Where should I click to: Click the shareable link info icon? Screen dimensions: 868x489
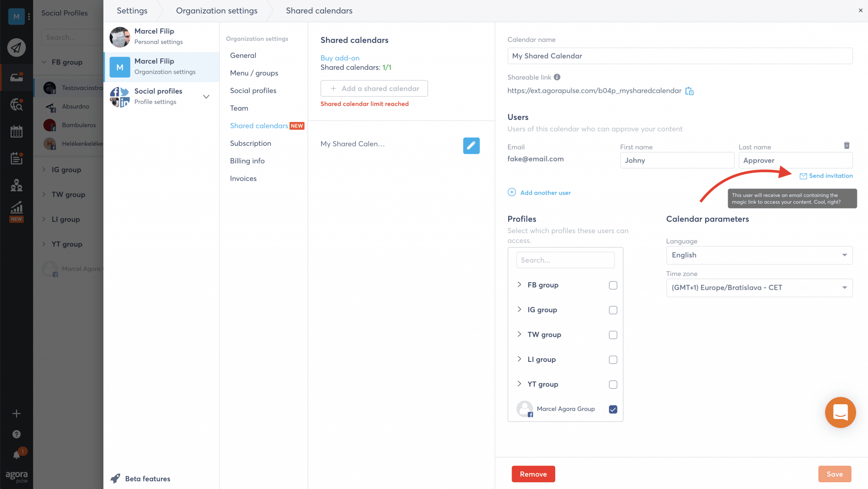click(x=557, y=77)
